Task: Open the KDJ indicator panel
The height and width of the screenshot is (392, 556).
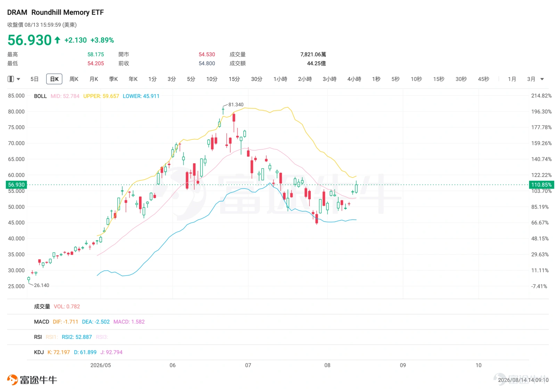Action: (39, 352)
